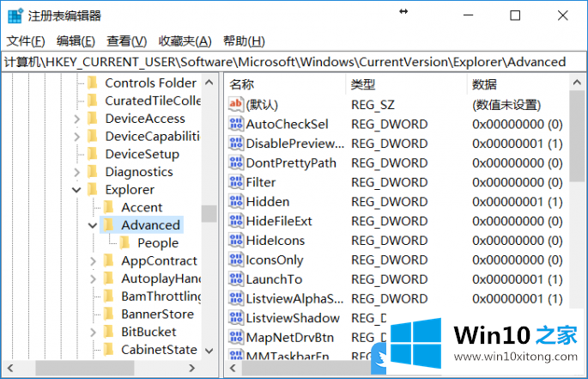Collapse the Advanced tree node
588x379 pixels.
pyautogui.click(x=93, y=225)
